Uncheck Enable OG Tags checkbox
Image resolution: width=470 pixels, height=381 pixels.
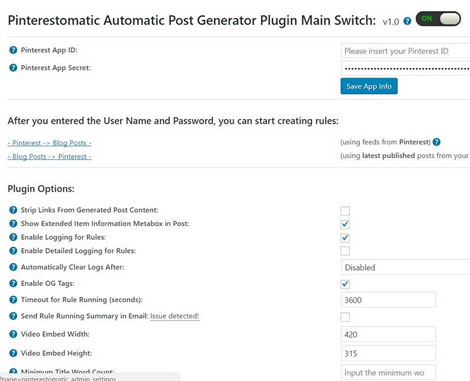click(x=345, y=284)
